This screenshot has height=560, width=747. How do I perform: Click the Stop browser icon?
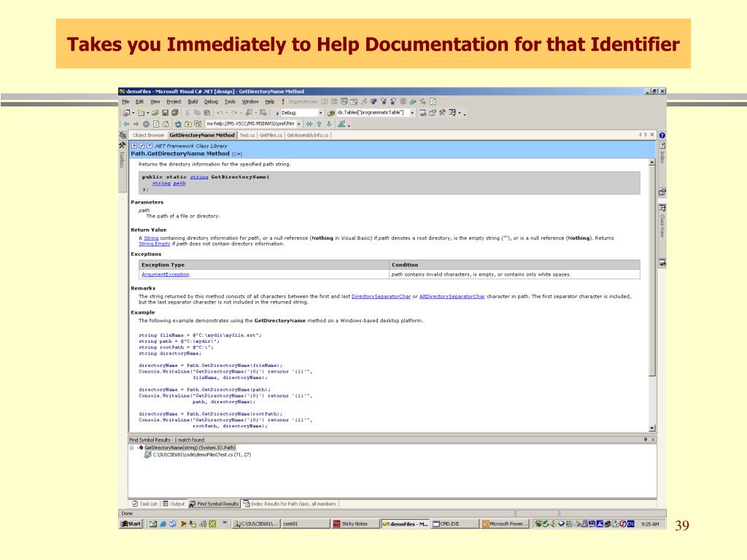click(146, 124)
